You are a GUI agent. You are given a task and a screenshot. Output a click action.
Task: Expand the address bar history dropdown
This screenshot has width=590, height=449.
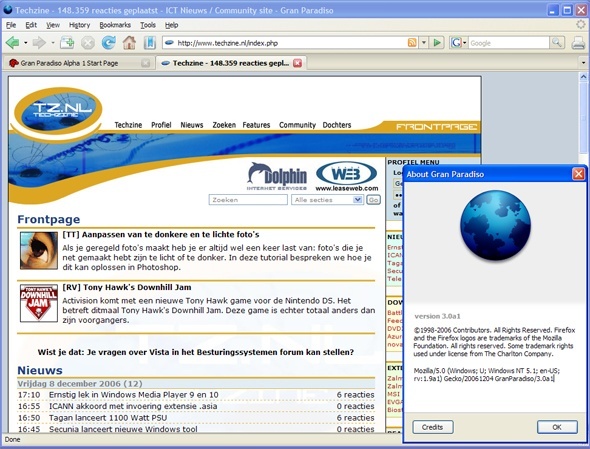click(x=424, y=43)
